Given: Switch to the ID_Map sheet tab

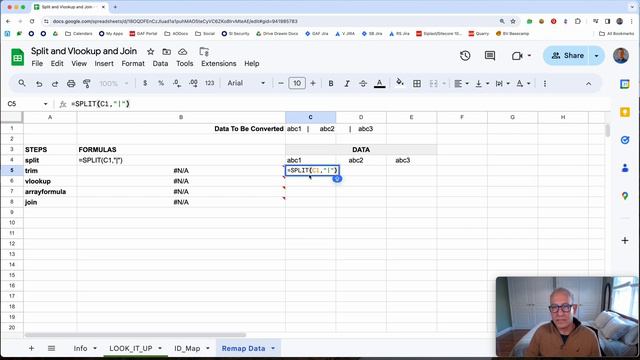Looking at the screenshot, I should 187,348.
